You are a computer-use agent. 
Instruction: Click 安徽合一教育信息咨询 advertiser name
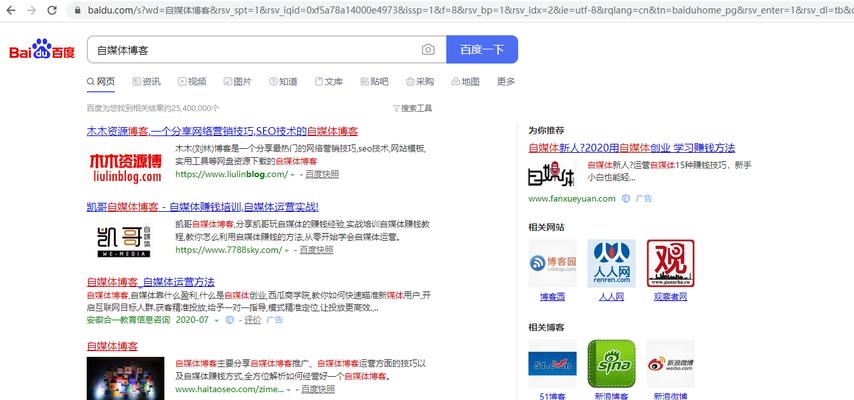click(x=129, y=320)
